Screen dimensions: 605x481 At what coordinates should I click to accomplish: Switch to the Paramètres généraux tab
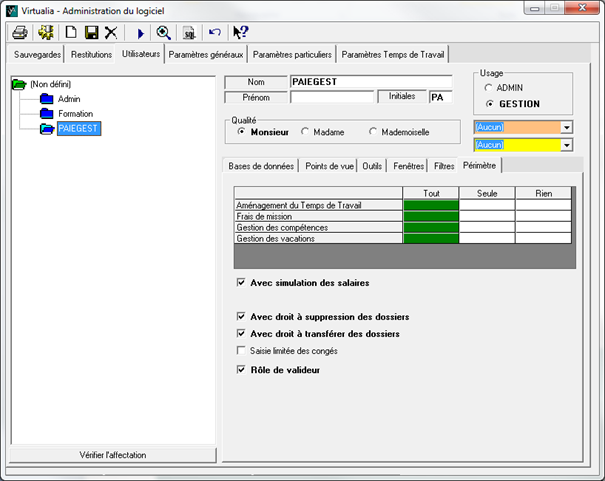click(x=206, y=53)
